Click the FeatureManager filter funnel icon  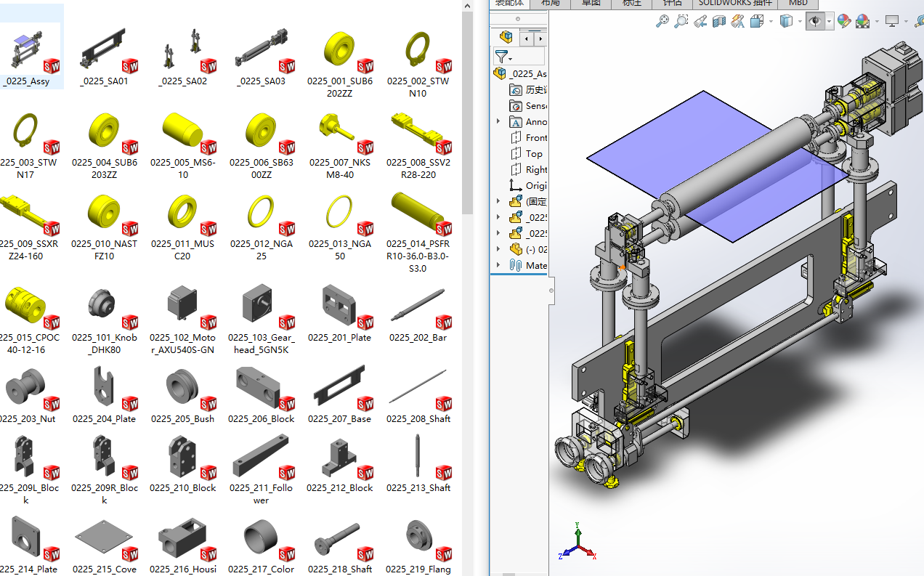click(x=501, y=56)
